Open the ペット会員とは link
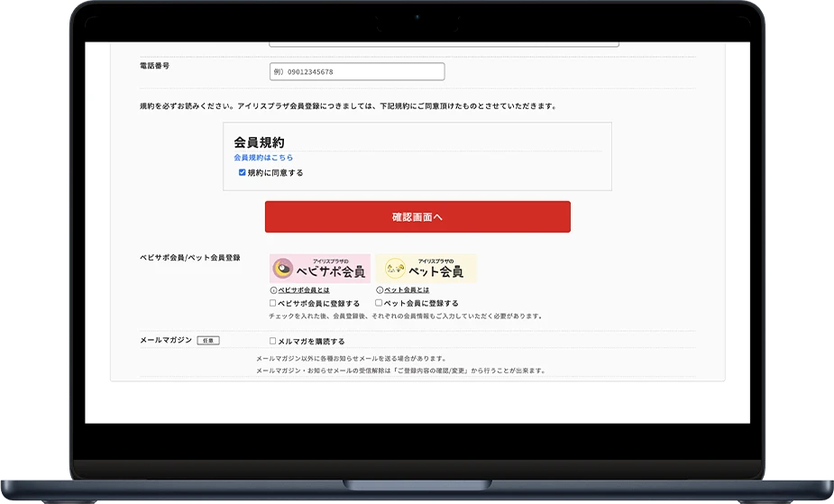The height and width of the screenshot is (504, 834). tap(407, 290)
